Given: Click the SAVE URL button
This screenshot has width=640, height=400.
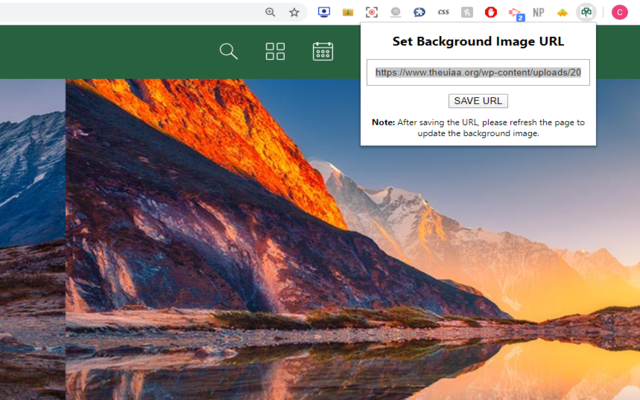Looking at the screenshot, I should [478, 101].
